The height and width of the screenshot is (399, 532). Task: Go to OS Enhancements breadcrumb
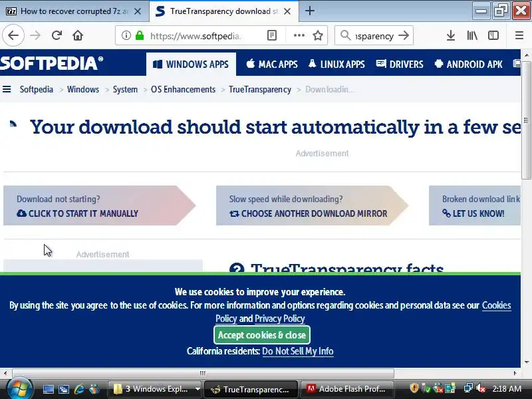[184, 89]
